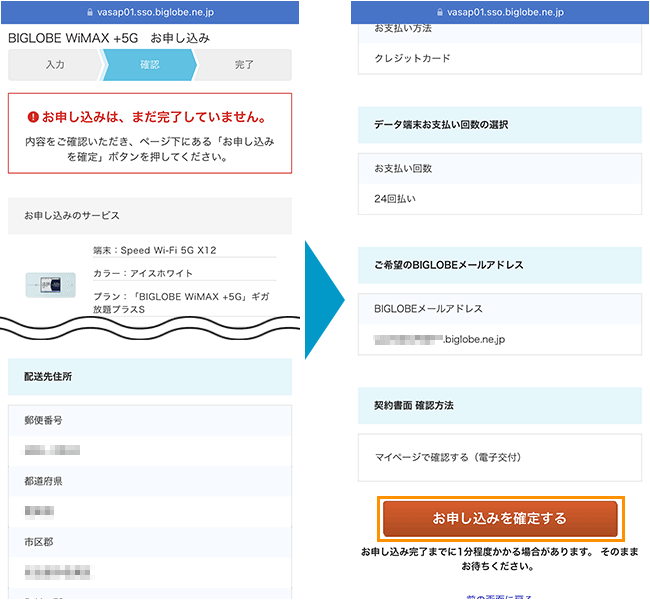Click the お申し込みは、まだ完了していません。 warning heading
The image size is (650, 600).
[x=154, y=117]
